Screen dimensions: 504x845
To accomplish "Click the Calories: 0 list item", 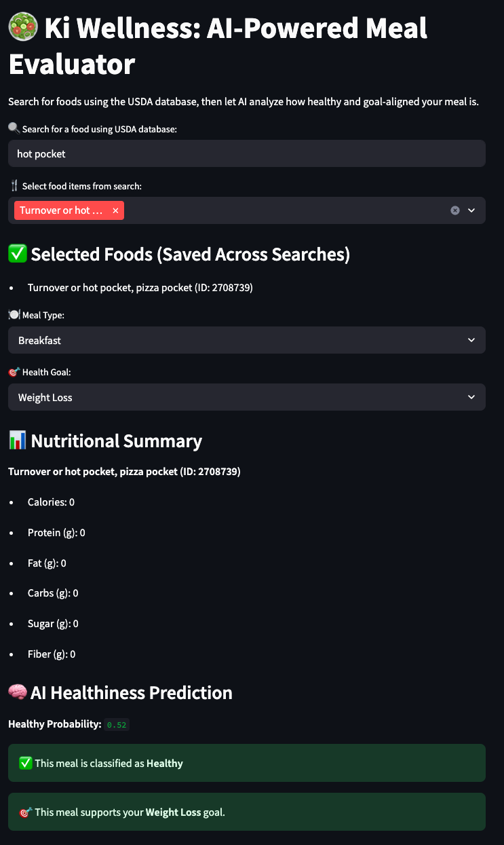I will (x=50, y=502).
